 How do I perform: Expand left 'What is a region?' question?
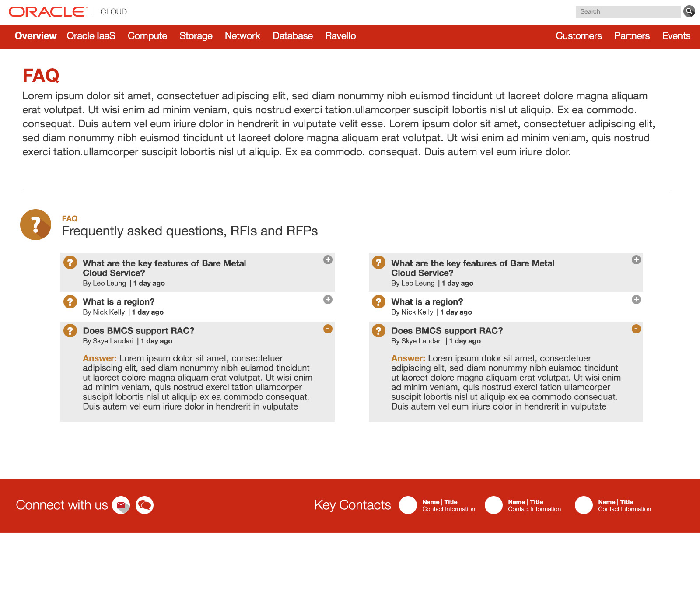328,300
